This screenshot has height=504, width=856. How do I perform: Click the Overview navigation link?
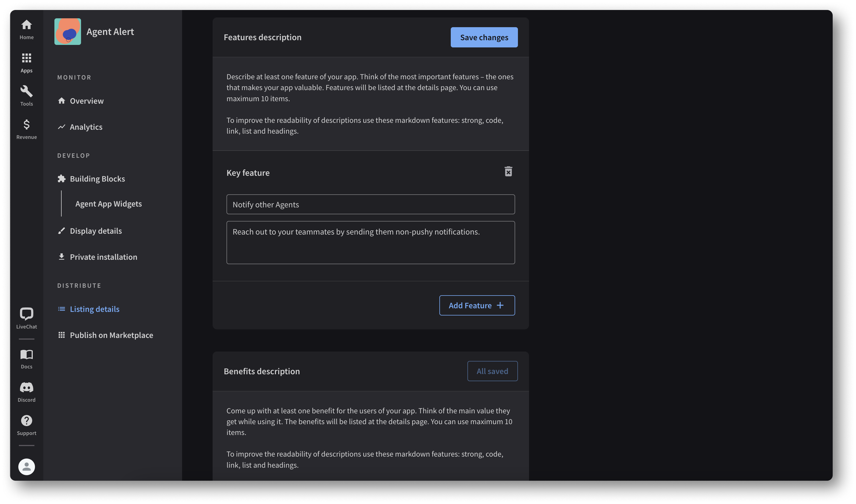tap(87, 100)
